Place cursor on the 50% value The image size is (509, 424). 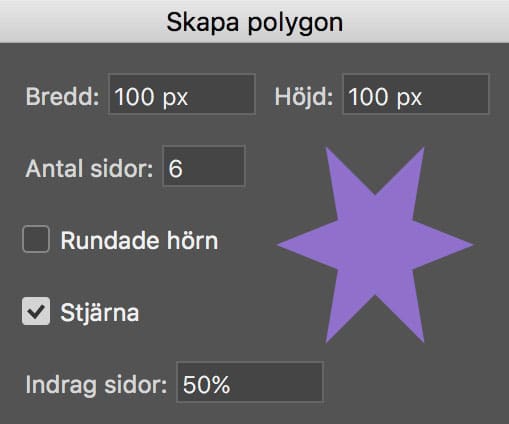coord(207,384)
